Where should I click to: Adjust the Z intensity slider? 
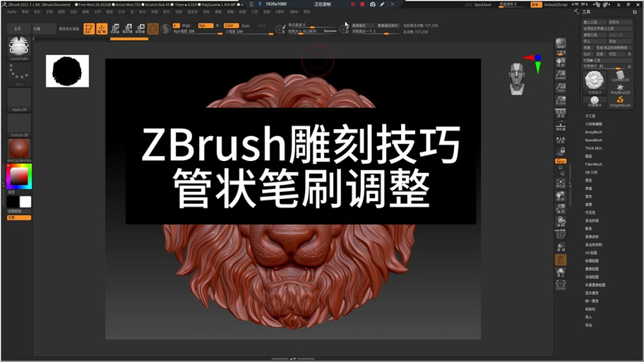point(249,32)
